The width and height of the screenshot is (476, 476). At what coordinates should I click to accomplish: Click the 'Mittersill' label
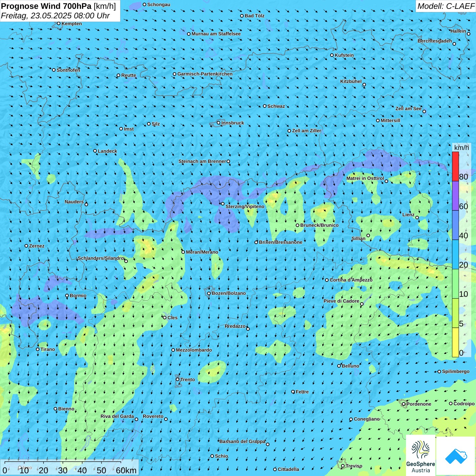pos(390,120)
